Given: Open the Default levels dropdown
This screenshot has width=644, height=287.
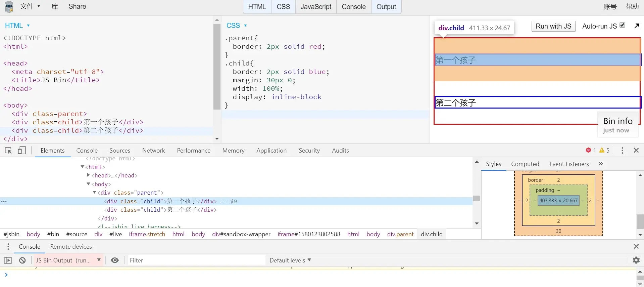Looking at the screenshot, I should click(290, 260).
